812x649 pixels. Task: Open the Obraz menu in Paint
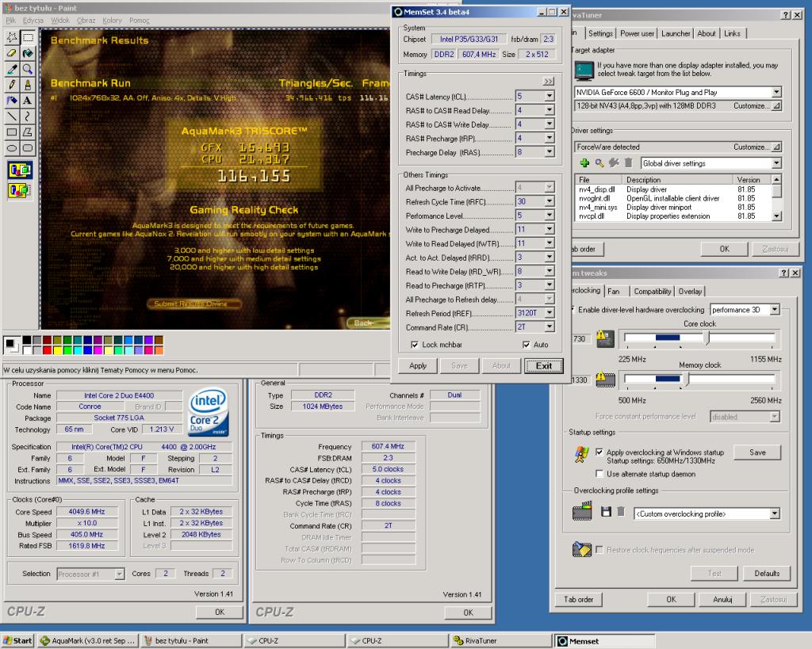[86, 20]
